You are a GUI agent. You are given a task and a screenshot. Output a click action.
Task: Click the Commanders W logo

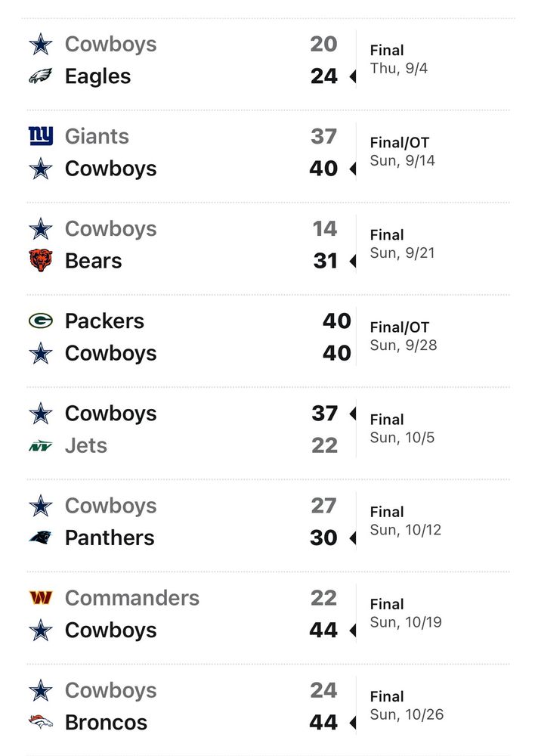coord(41,598)
